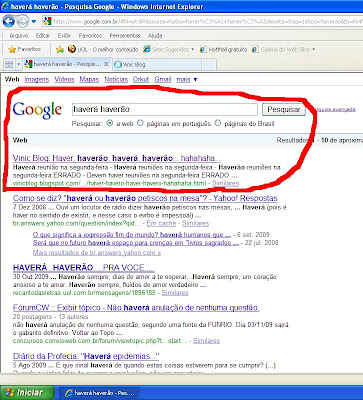Click the haverá haverão taskbar button
This screenshot has height=400, width=363.
point(100,393)
